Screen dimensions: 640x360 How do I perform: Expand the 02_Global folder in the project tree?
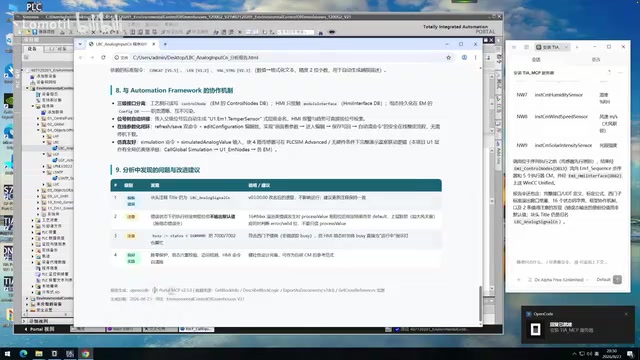38,124
